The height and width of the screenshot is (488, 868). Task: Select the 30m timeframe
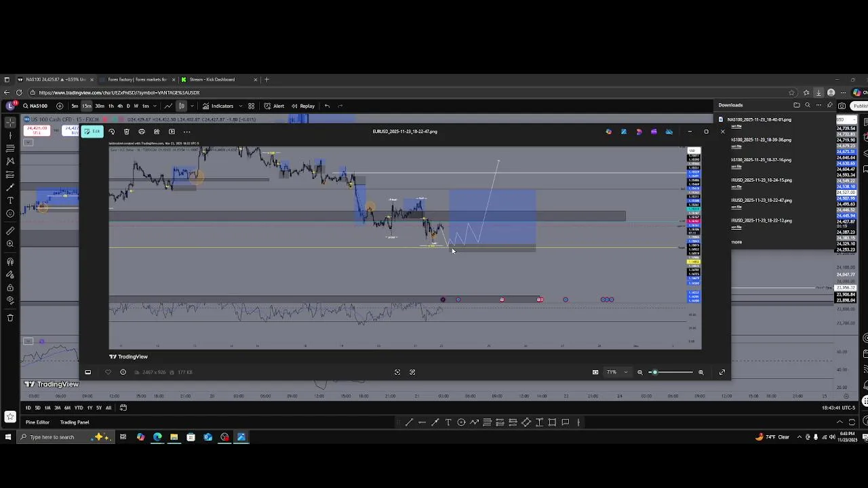point(100,106)
